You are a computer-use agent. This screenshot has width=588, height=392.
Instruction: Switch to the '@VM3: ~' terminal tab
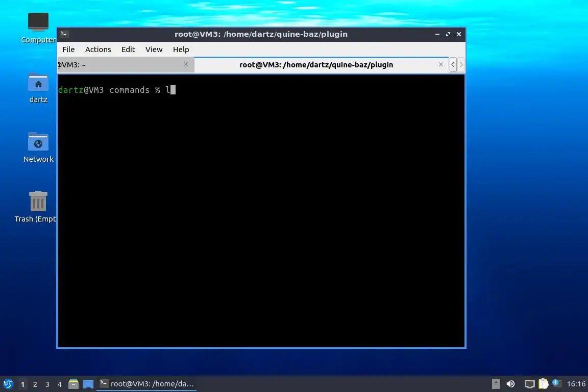[126, 64]
